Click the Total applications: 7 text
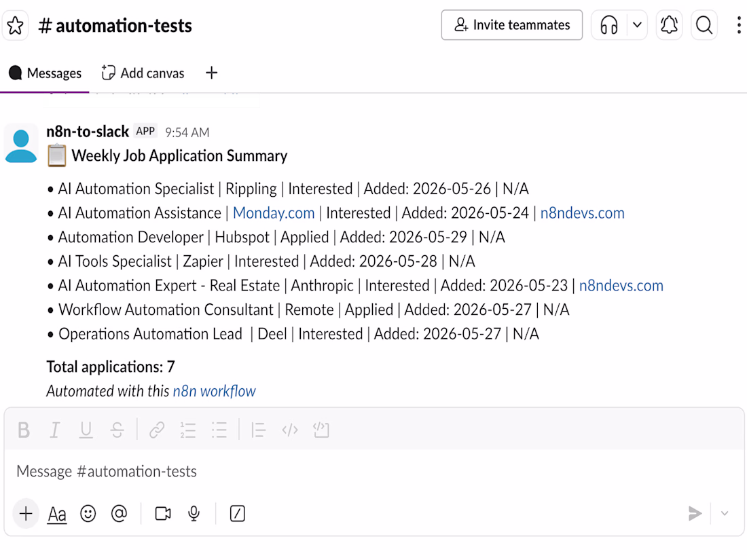The height and width of the screenshot is (560, 747). point(111,367)
